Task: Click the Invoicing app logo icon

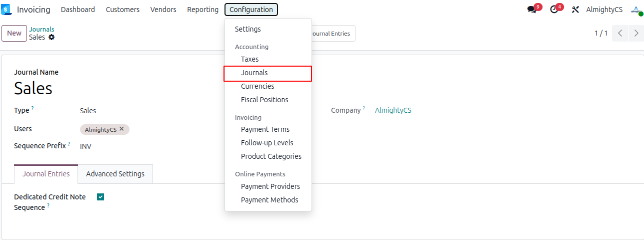Action: (6, 10)
